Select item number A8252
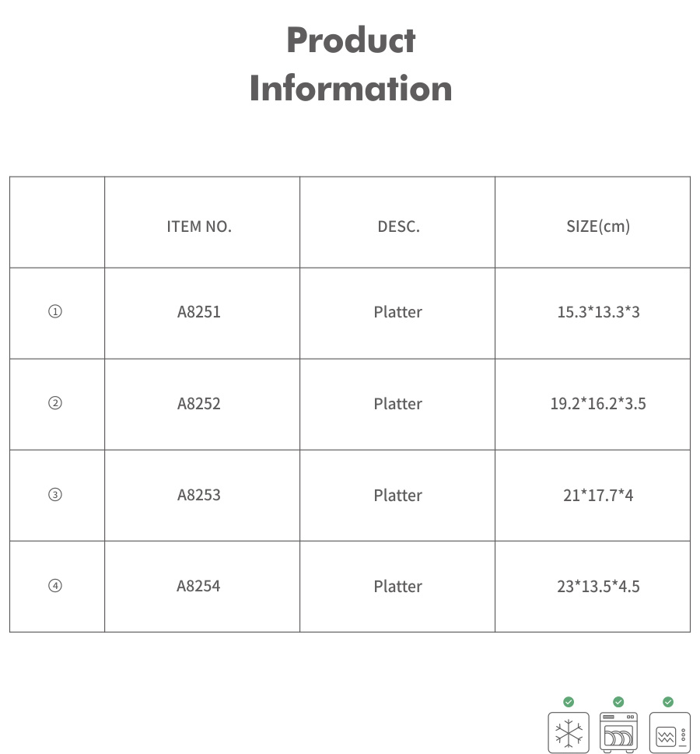This screenshot has width=700, height=754. [199, 404]
